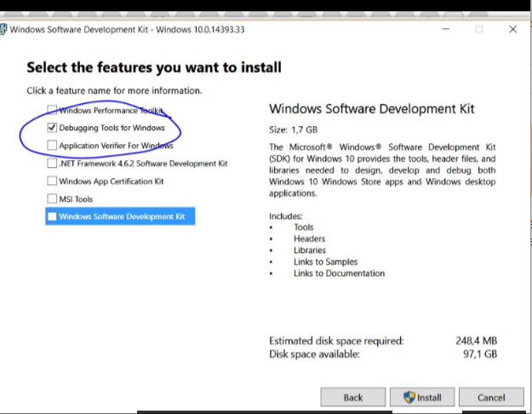Toggle the Windows App Certification Kit checkbox

pos(52,181)
